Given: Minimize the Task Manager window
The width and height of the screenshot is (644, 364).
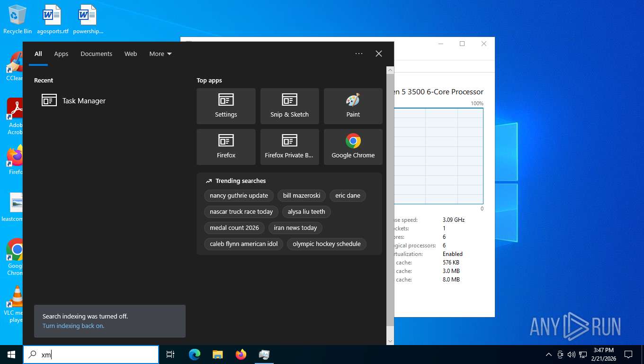Looking at the screenshot, I should click(x=440, y=44).
